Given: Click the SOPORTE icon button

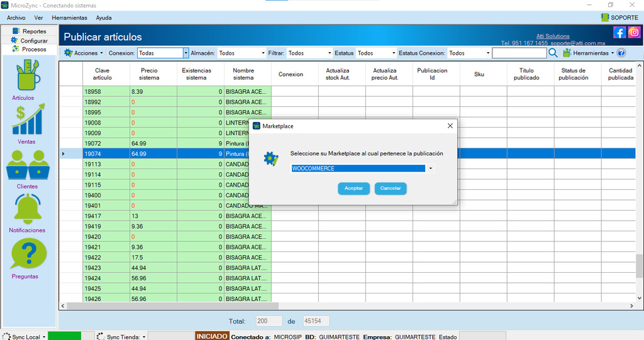Looking at the screenshot, I should click(604, 17).
